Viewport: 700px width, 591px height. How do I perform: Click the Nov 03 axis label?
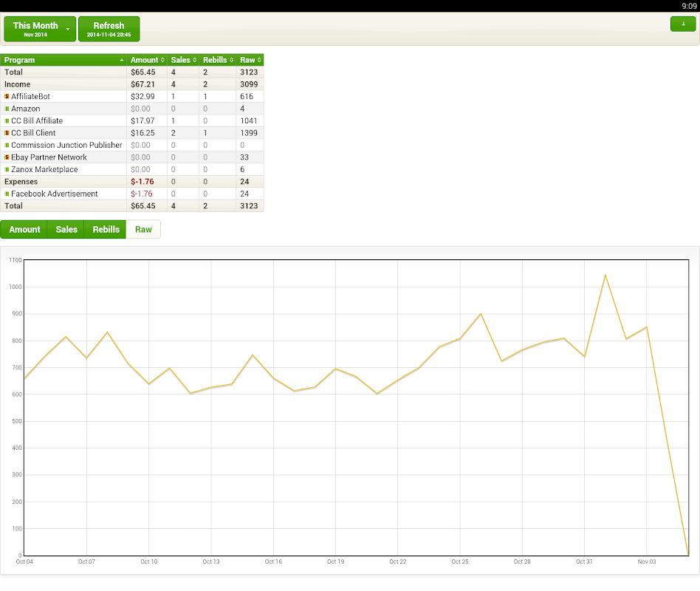pyautogui.click(x=646, y=561)
